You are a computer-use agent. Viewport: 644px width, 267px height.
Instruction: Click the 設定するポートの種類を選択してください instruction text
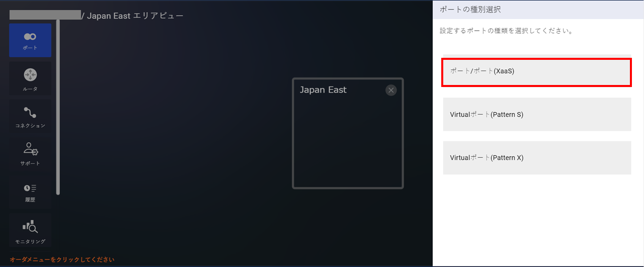point(507,31)
